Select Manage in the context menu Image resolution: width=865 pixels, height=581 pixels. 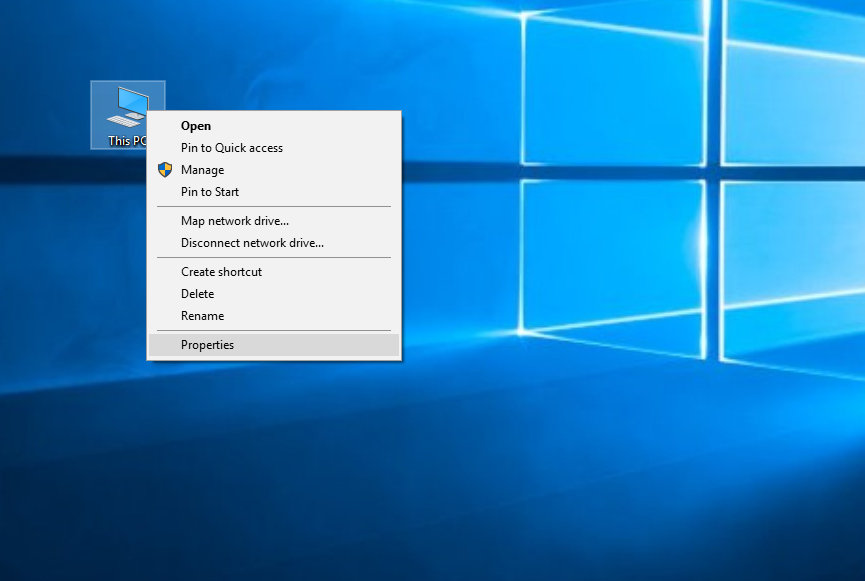point(274,170)
